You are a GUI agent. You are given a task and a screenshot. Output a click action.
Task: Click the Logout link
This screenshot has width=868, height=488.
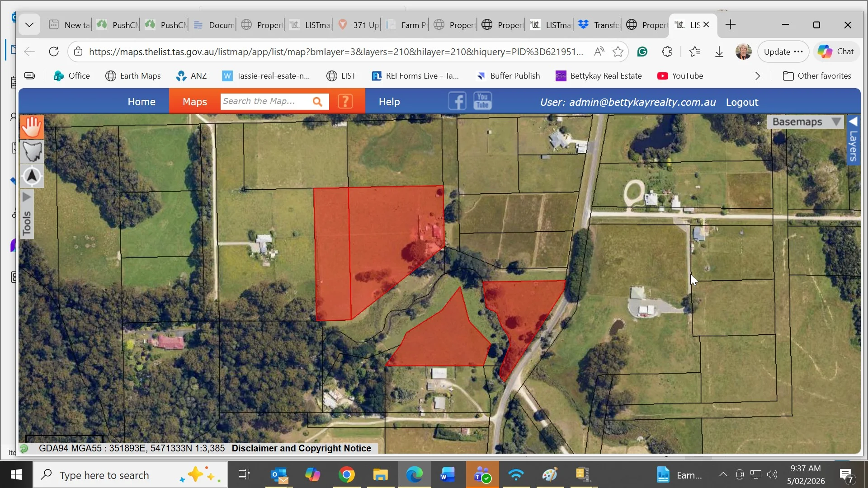pos(742,102)
